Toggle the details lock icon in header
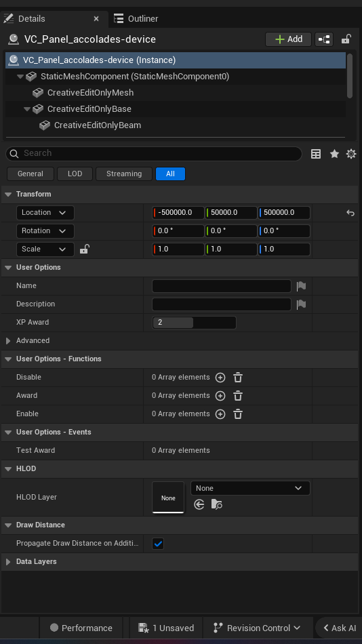The height and width of the screenshot is (644, 362). [x=346, y=39]
